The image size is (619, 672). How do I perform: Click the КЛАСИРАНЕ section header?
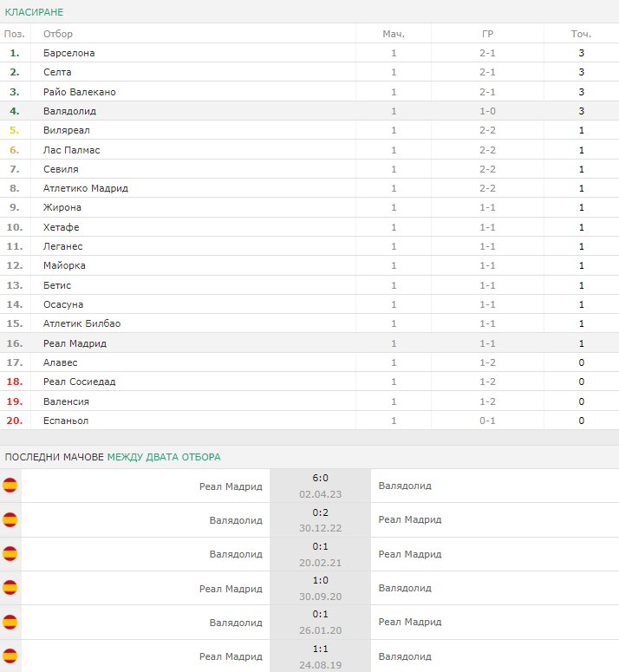coord(34,12)
